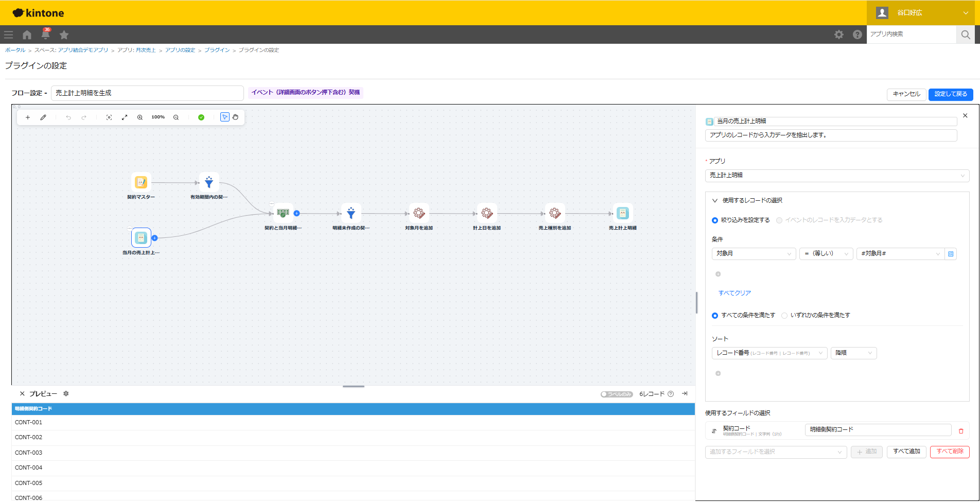Toggle fullscreen expand icon in canvas toolbar
980x502 pixels.
click(x=125, y=117)
